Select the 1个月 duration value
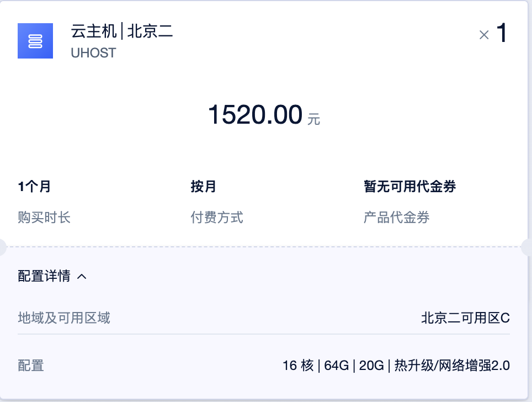The width and height of the screenshot is (532, 402). (34, 187)
